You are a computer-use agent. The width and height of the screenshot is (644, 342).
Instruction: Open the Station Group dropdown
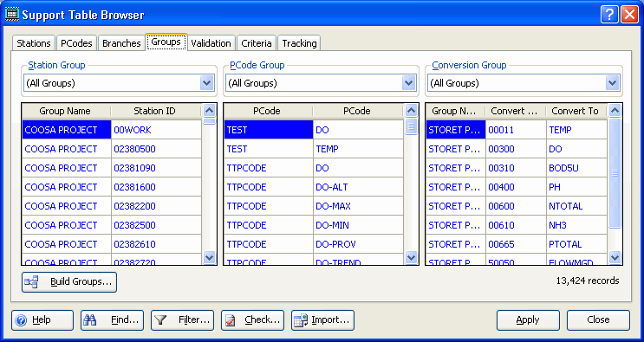coord(207,83)
